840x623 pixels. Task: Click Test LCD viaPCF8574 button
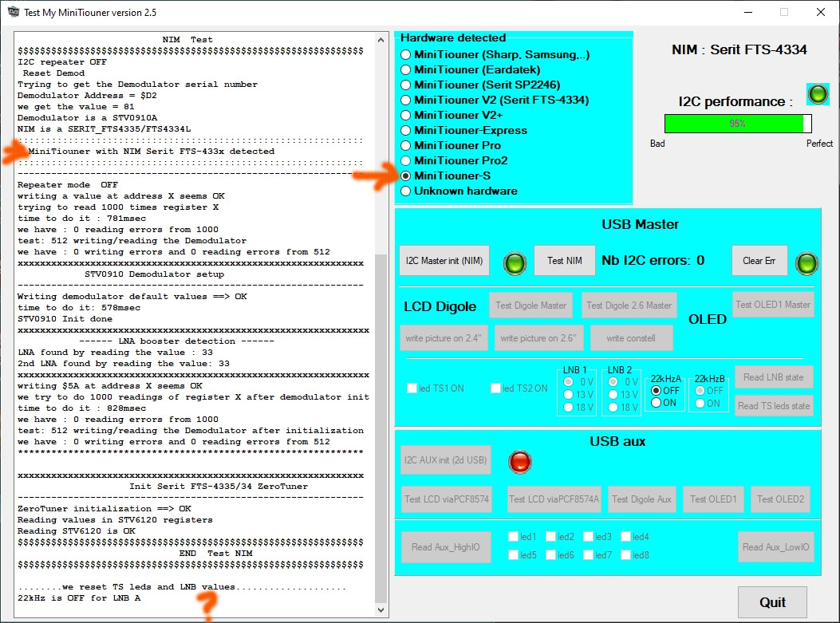447,499
